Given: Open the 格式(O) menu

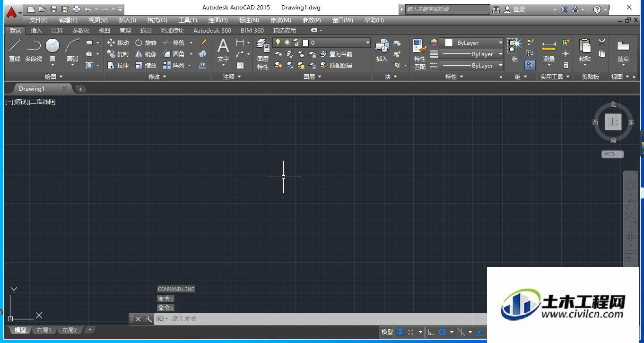Looking at the screenshot, I should (x=157, y=20).
